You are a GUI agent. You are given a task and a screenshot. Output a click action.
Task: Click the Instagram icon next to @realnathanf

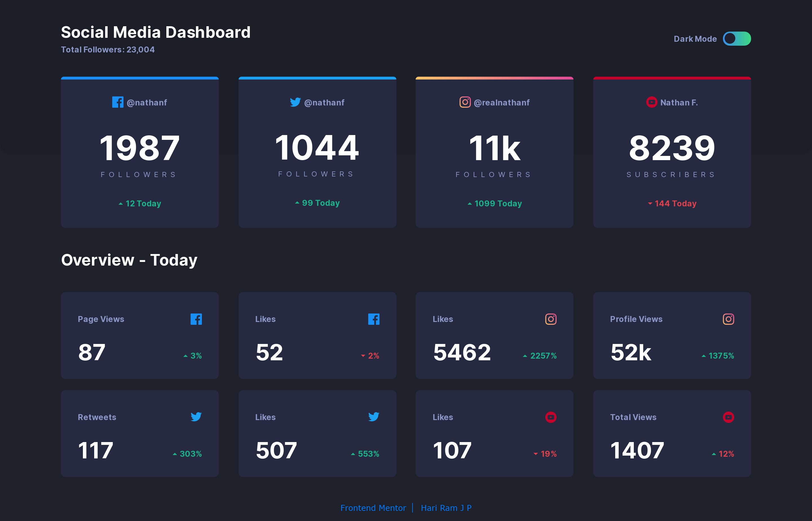tap(465, 102)
